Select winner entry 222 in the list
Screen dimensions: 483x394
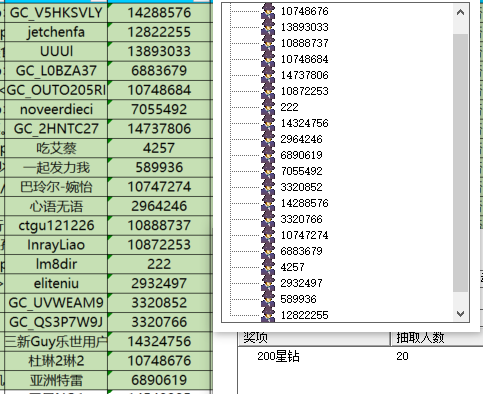coord(289,107)
